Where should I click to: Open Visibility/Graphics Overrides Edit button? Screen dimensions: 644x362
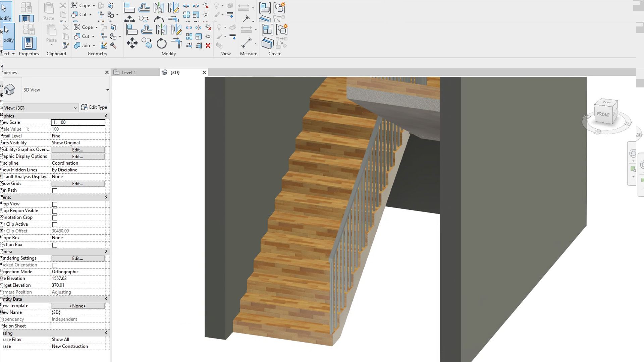(x=78, y=149)
